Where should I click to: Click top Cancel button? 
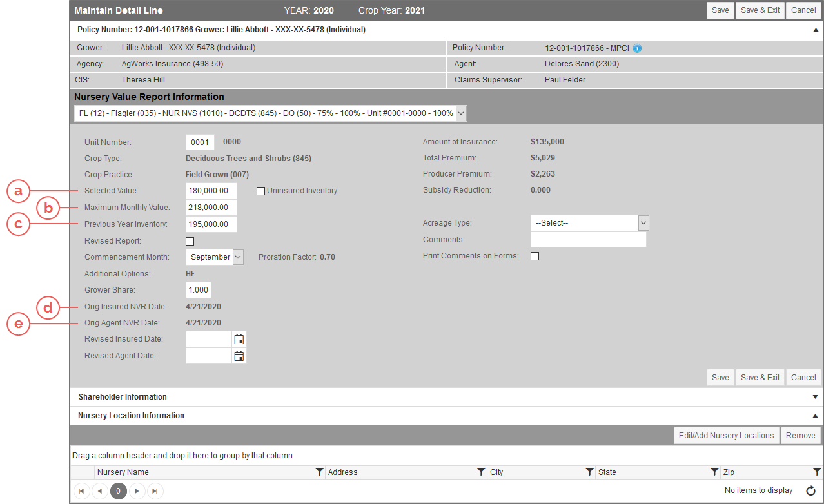pos(803,10)
